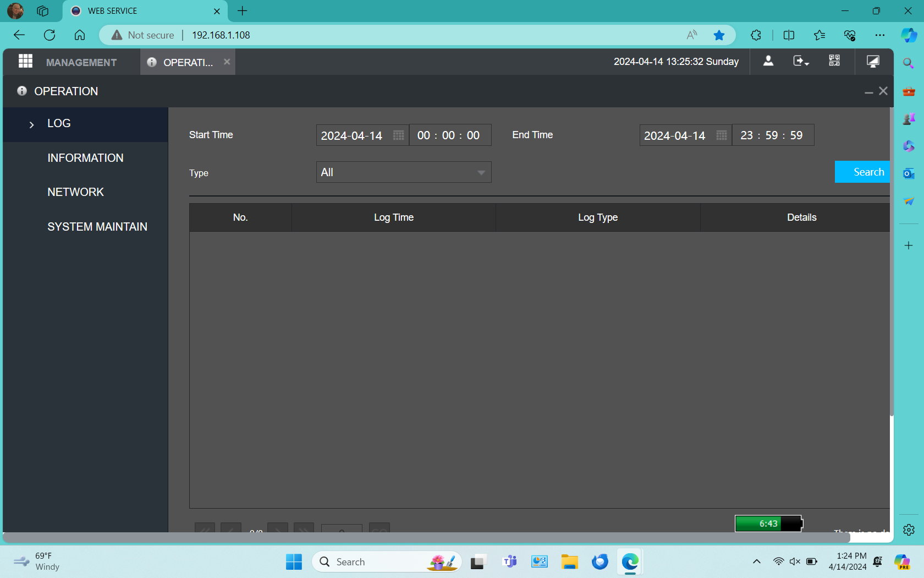Image resolution: width=924 pixels, height=578 pixels.
Task: Click the monitor display icon in header
Action: pyautogui.click(x=873, y=61)
